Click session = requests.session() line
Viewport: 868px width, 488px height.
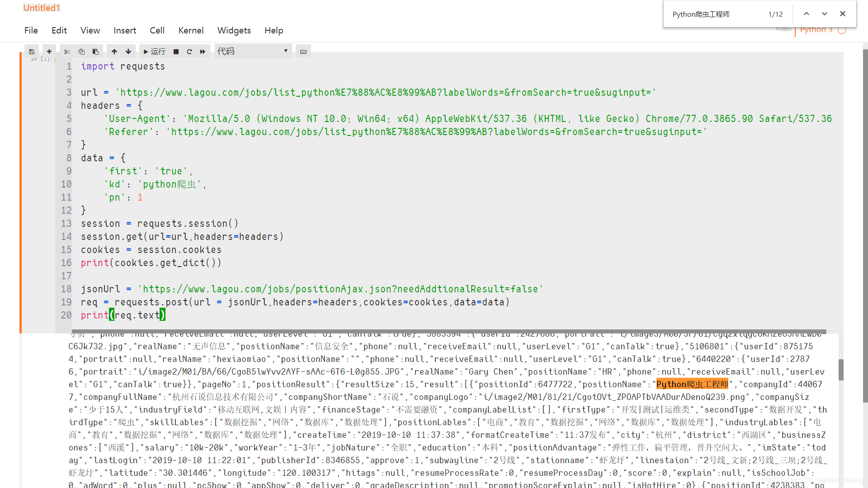click(160, 224)
